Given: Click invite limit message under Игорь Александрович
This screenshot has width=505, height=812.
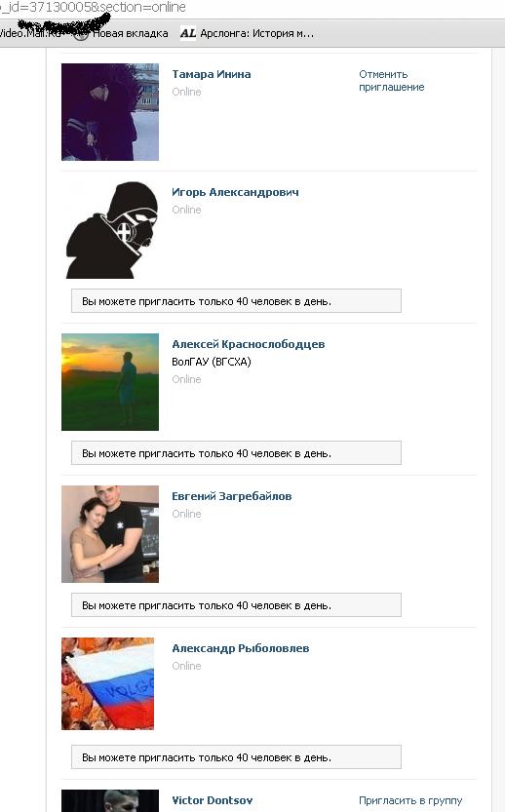Looking at the screenshot, I should 236,301.
